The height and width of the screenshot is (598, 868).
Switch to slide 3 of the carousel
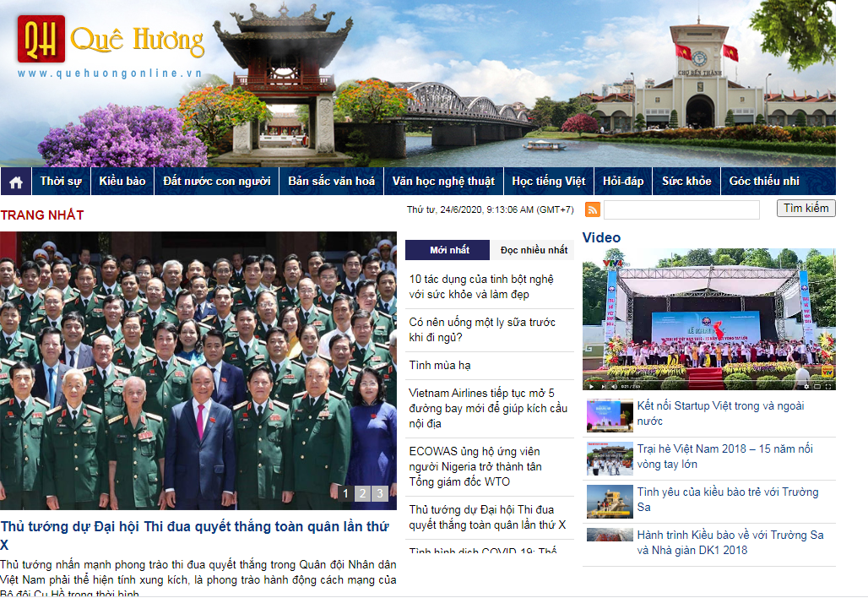(x=380, y=493)
